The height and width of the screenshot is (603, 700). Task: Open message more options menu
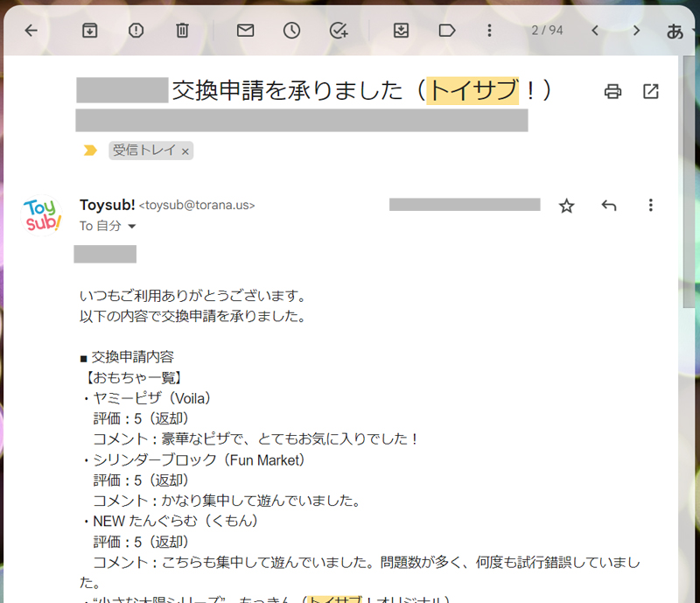pos(650,205)
